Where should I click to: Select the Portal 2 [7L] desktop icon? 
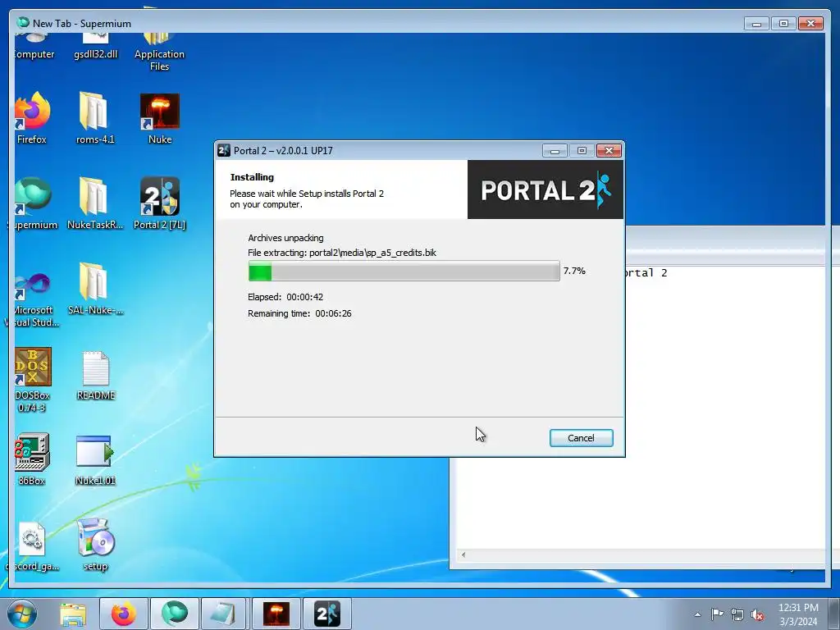coord(160,203)
